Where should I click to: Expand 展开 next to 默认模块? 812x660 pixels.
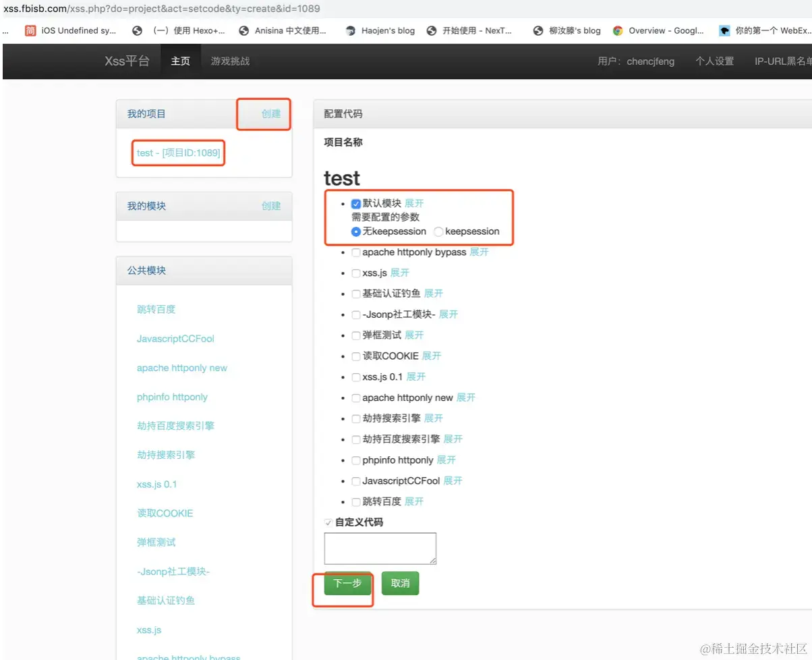414,203
